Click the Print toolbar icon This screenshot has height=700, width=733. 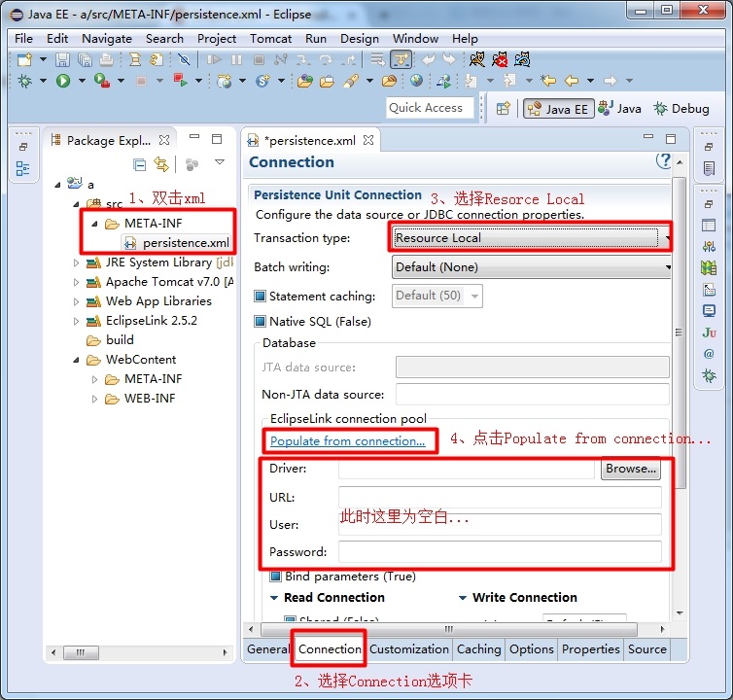tap(106, 59)
